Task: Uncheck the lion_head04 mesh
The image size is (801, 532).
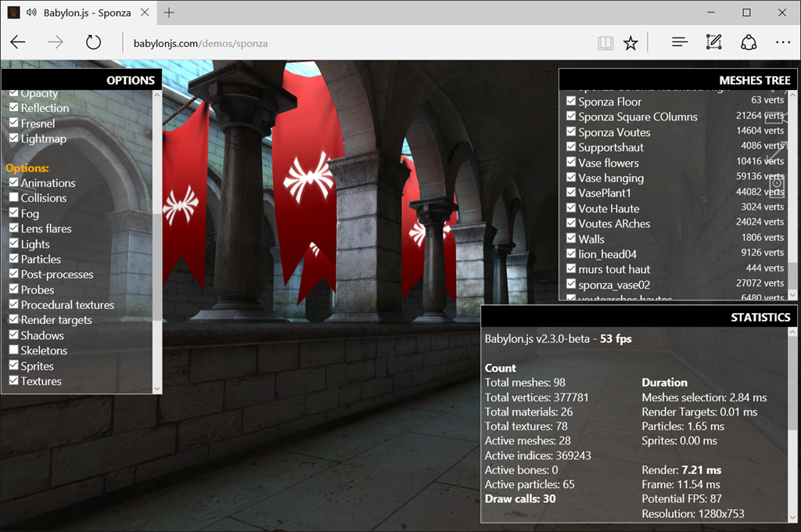Action: pos(571,253)
